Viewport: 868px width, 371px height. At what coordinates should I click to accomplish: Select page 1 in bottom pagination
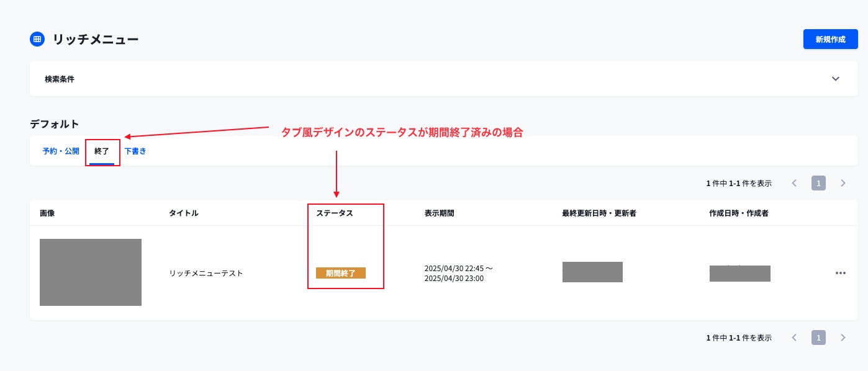click(818, 337)
